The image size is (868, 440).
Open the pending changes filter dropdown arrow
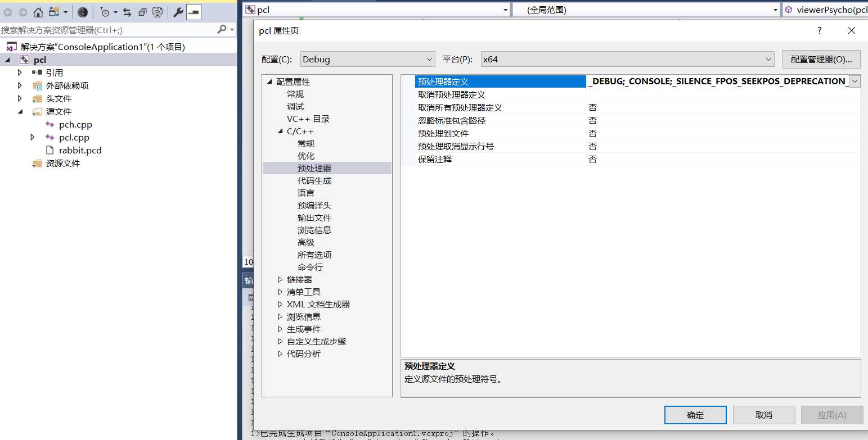point(116,12)
